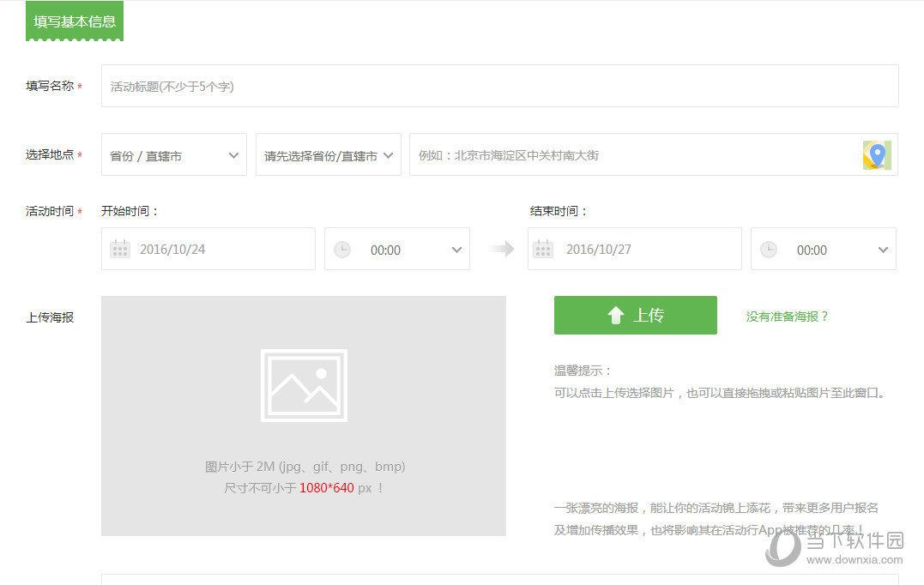Select the 填写基本信息 tab

coord(74,22)
